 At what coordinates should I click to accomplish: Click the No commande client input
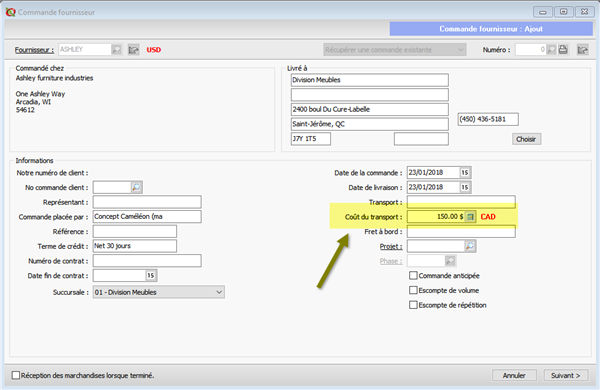(x=112, y=187)
